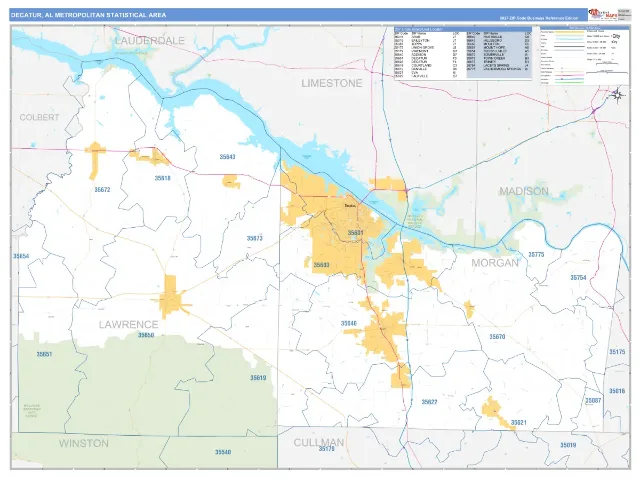
Task: Click the ZIP code index table
Action: [463, 53]
